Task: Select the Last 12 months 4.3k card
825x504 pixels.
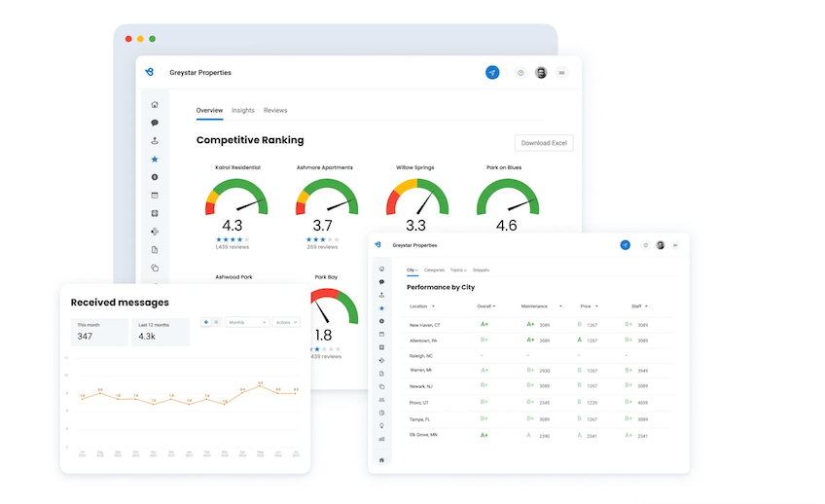Action: point(161,332)
